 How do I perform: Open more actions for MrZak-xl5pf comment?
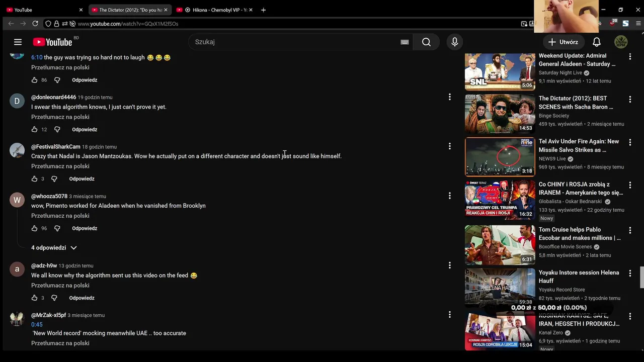click(450, 315)
